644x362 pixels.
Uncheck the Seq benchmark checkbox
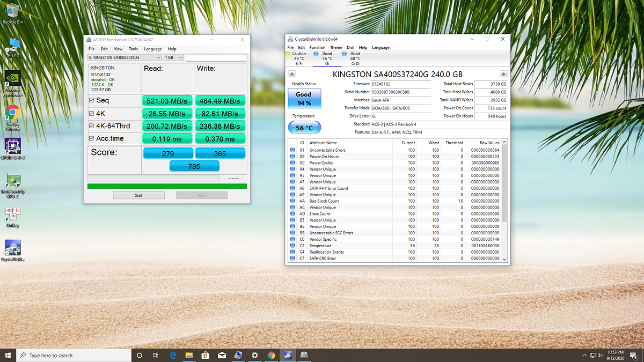(92, 100)
